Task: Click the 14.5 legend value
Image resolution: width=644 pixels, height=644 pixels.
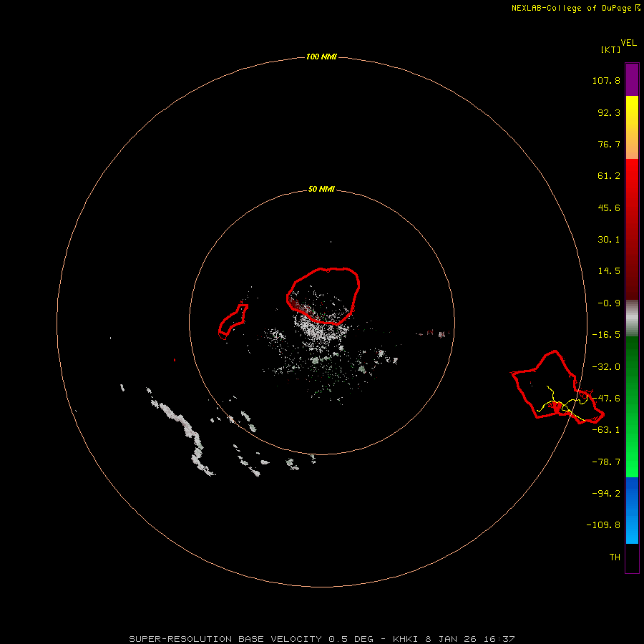Action: tap(609, 271)
